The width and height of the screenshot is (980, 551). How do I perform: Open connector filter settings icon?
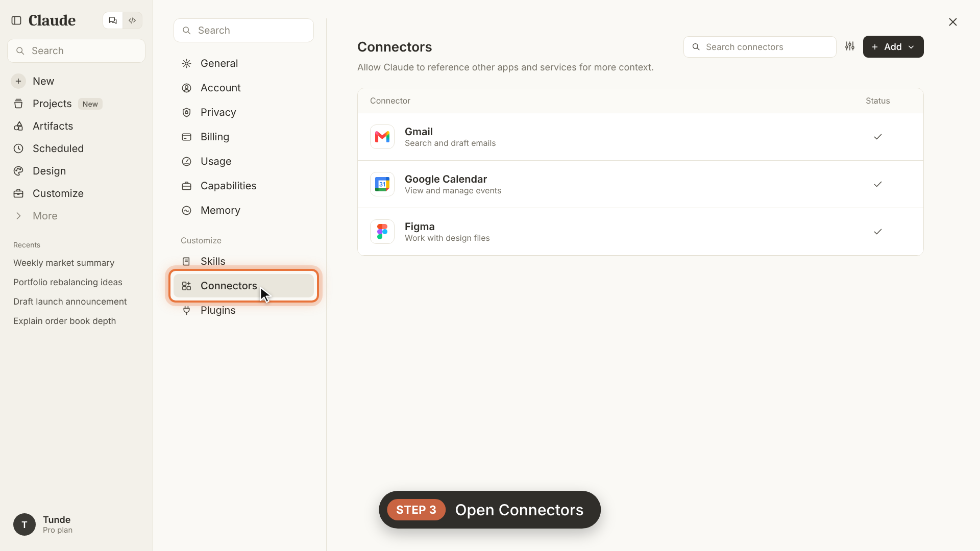tap(850, 46)
